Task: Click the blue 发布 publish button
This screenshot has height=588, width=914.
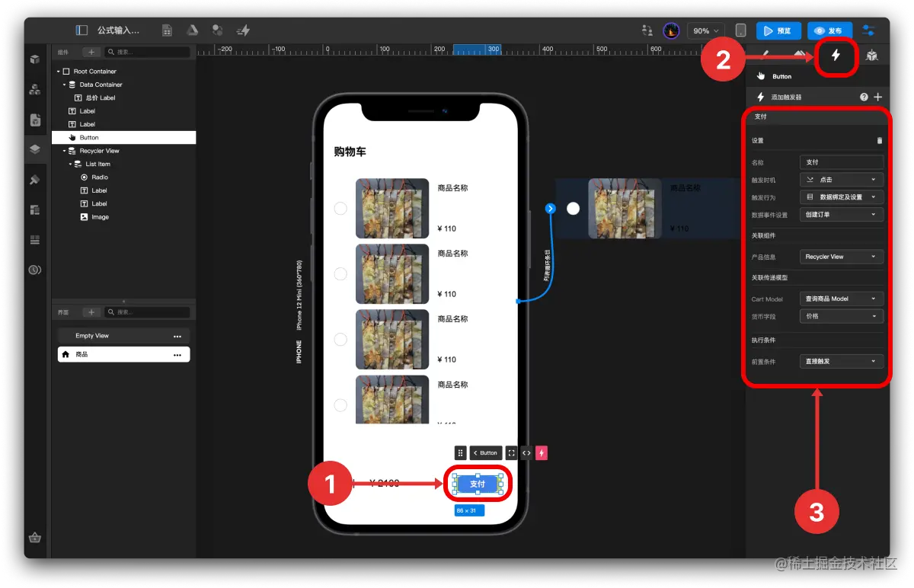Action: point(829,31)
